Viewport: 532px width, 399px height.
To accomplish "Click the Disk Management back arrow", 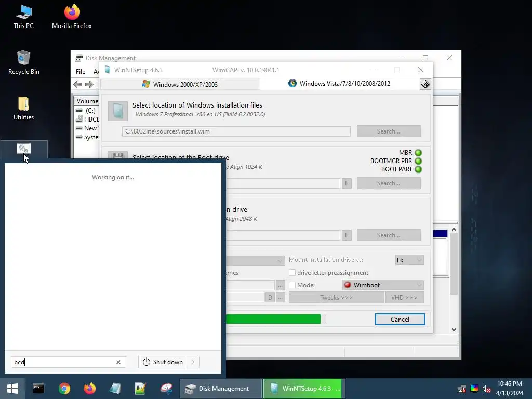I will (x=77, y=84).
